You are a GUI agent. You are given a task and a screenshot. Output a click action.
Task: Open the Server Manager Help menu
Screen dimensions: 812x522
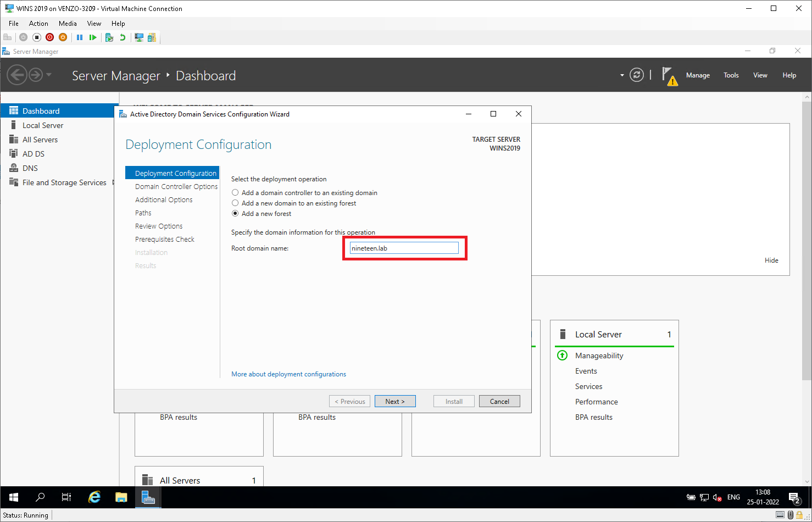789,75
